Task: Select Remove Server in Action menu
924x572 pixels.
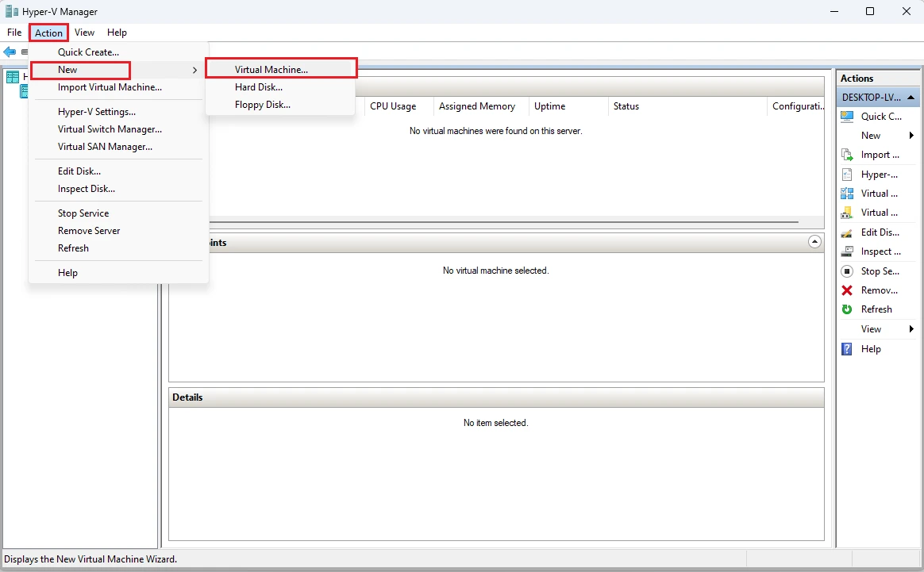Action: [x=118, y=231]
